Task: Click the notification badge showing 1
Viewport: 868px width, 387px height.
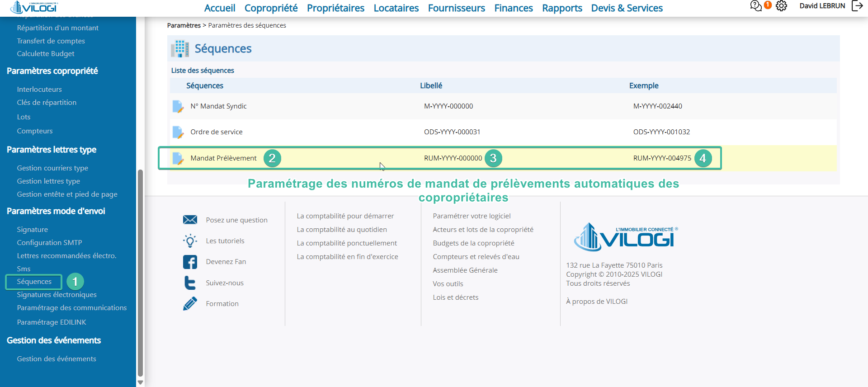Action: (x=768, y=5)
